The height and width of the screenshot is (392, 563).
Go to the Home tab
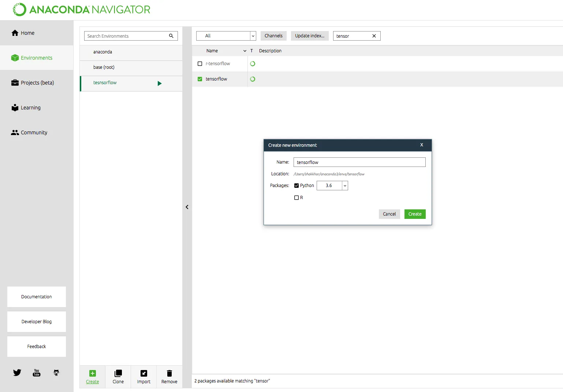[x=37, y=33]
